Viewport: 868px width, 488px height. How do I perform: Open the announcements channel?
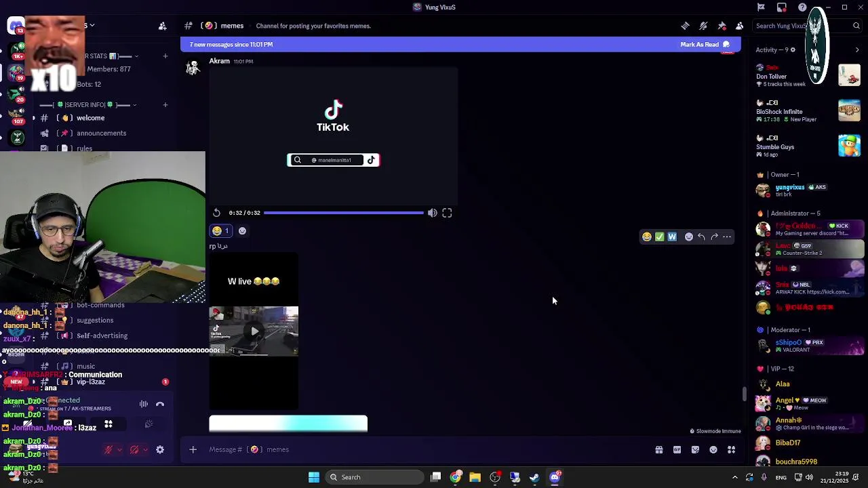[x=102, y=134]
